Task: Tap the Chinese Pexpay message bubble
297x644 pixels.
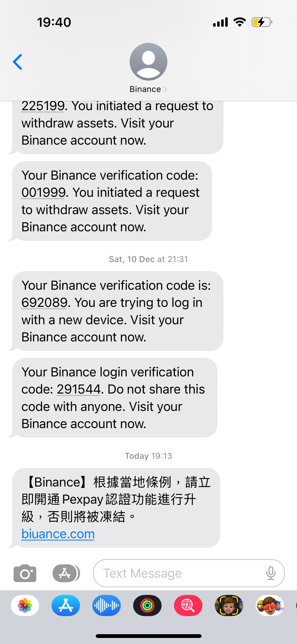Action: [x=116, y=508]
